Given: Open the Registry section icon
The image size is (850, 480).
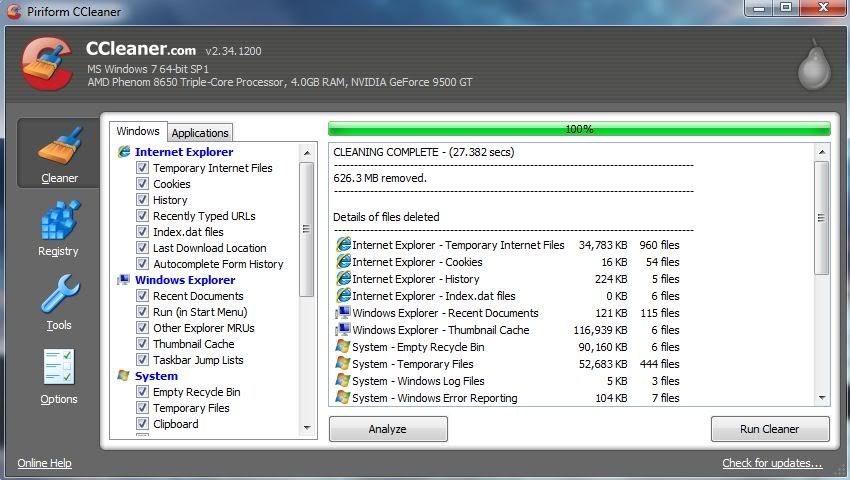Looking at the screenshot, I should pos(58,220).
